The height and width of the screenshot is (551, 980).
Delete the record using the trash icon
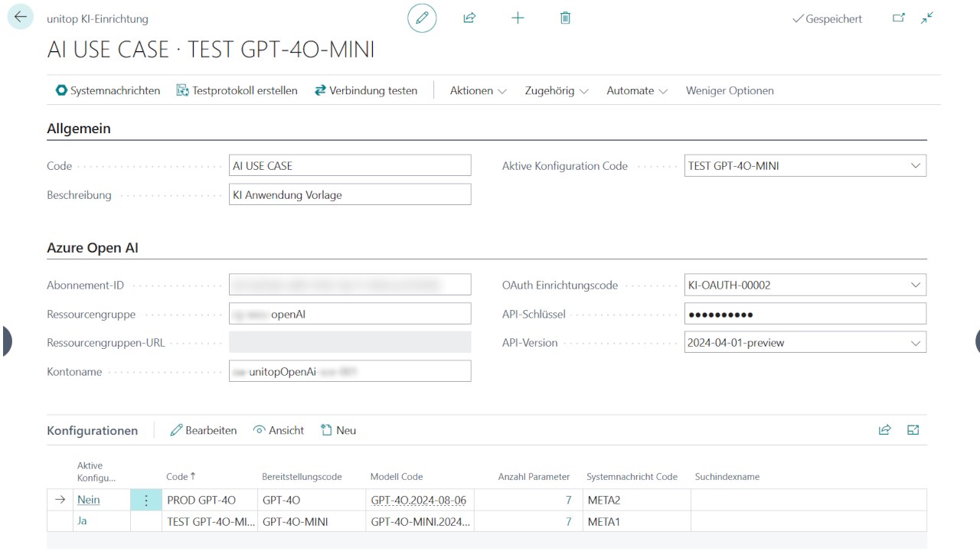pos(565,18)
